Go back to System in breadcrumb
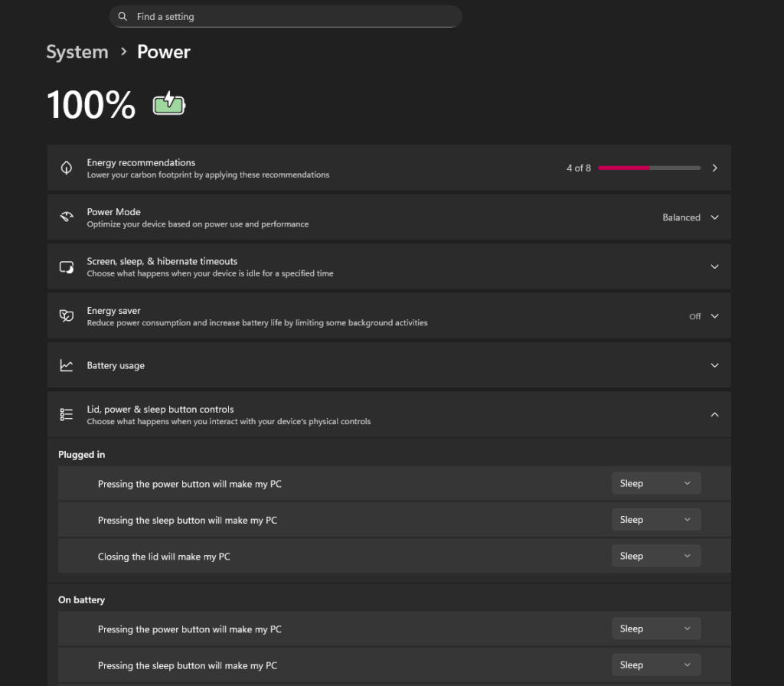Screen dimensions: 784x686 point(77,52)
